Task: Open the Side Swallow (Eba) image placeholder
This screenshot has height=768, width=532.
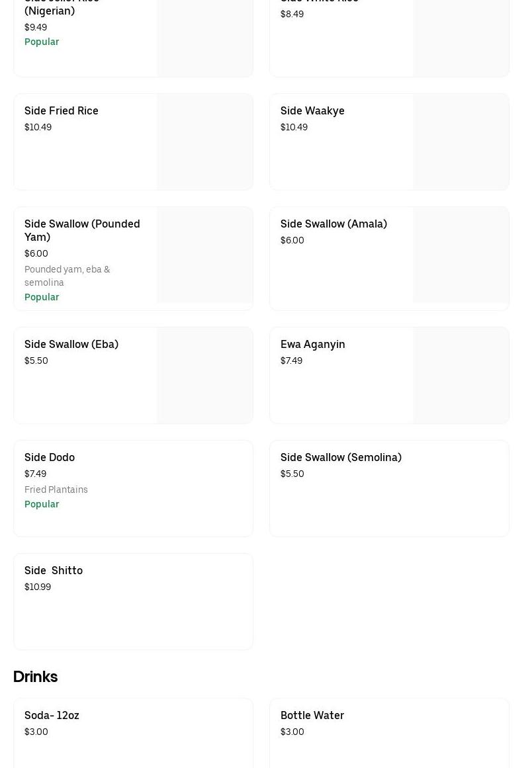Action: point(205,375)
